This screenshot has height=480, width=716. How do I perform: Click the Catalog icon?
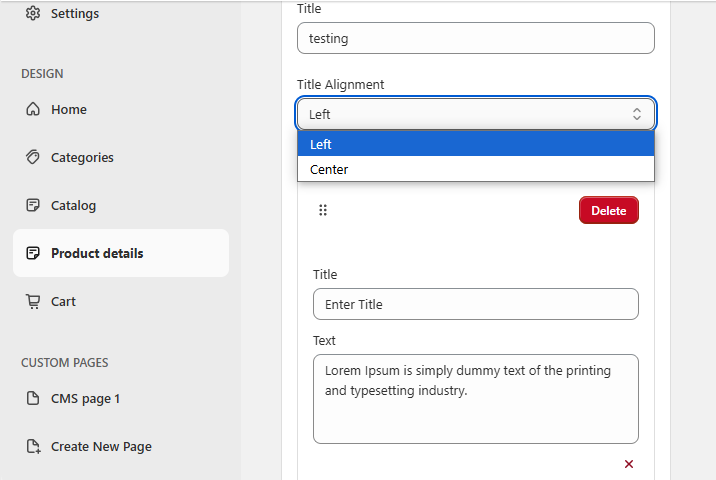pos(33,205)
